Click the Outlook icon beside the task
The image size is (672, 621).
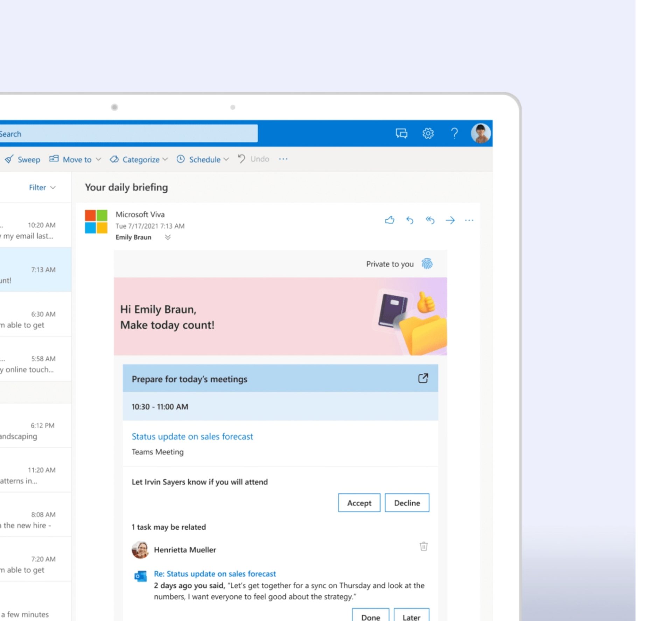[x=140, y=576]
